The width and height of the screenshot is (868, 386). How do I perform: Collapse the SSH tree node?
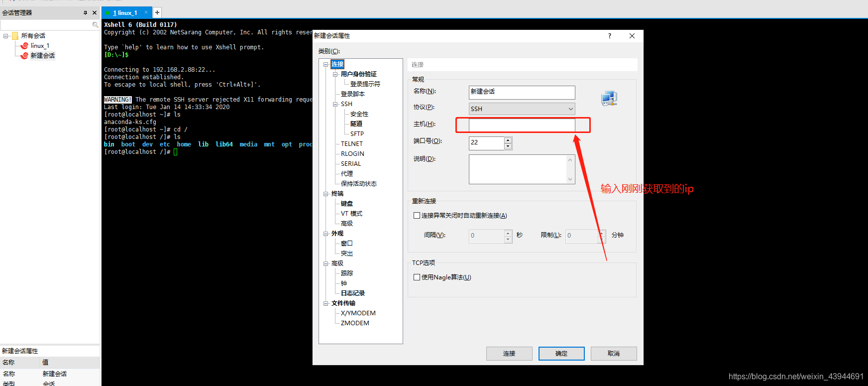point(335,104)
